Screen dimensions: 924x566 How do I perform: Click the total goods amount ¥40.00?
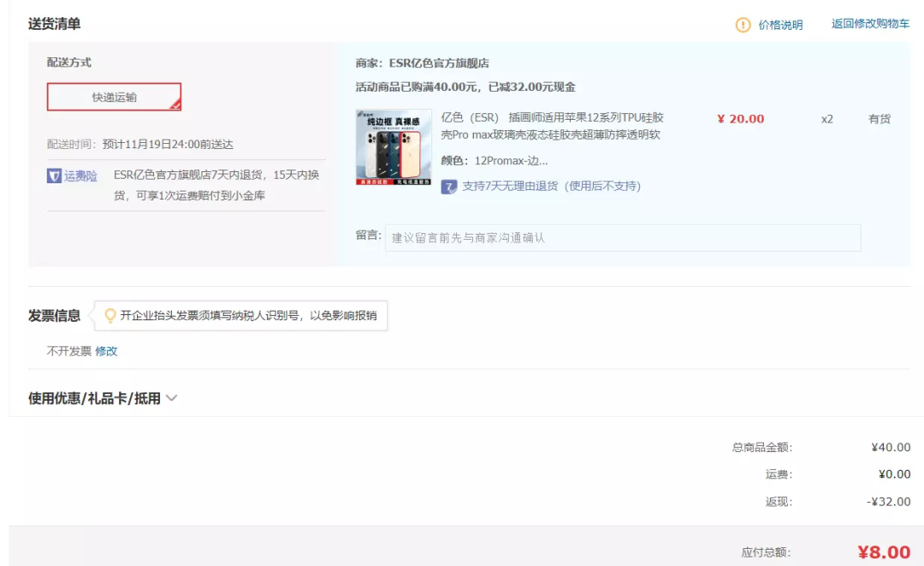pos(891,447)
